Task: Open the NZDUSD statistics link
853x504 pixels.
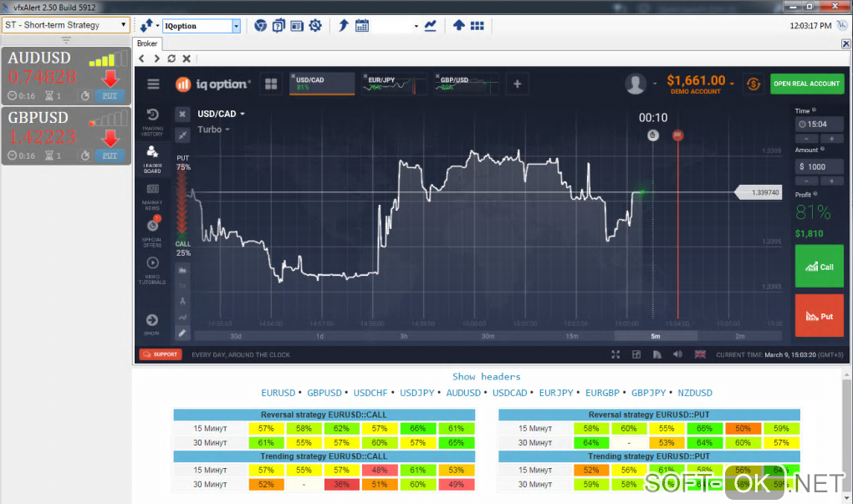Action: pos(695,393)
